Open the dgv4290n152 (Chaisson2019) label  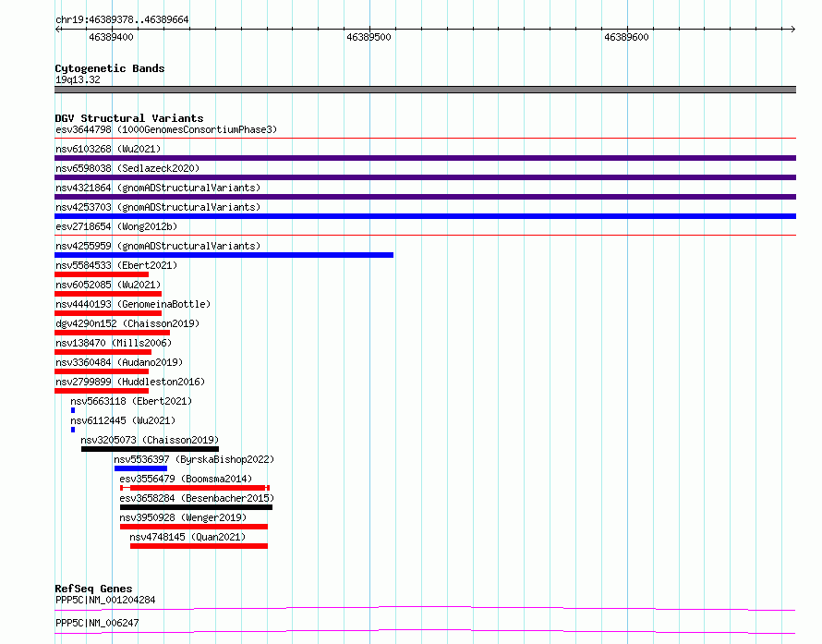[127, 323]
